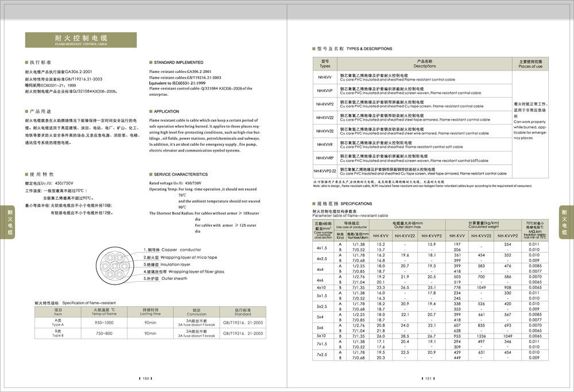Click the 4x2.5 row label

[x=322, y=258]
